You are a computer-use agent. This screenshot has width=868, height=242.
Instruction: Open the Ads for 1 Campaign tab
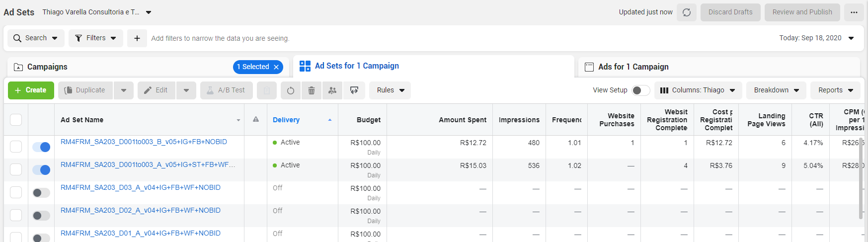tap(633, 67)
